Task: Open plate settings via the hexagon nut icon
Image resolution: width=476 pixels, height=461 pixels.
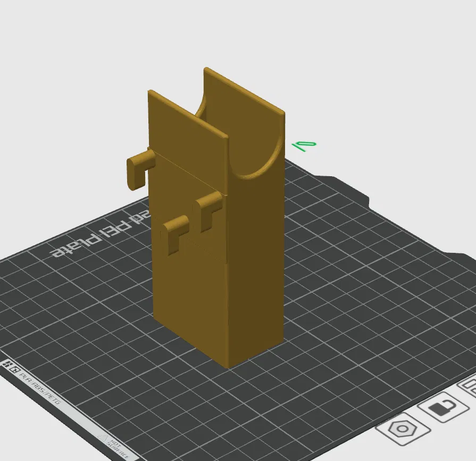Action: [403, 429]
